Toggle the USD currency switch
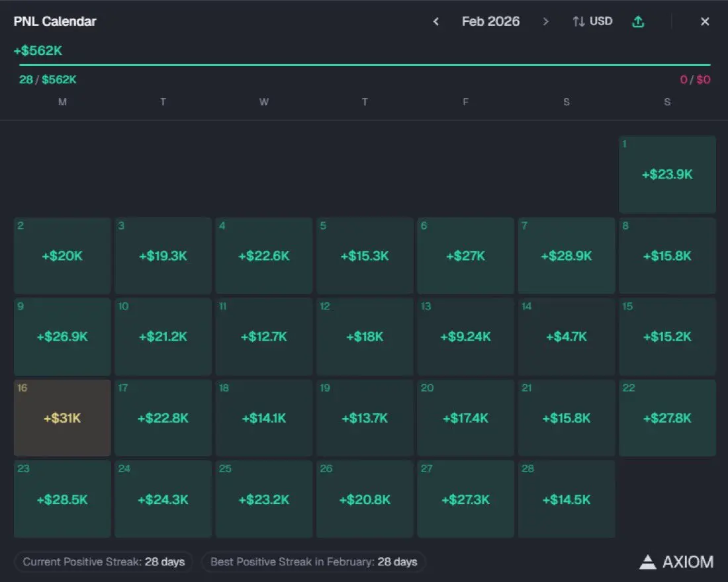Image resolution: width=728 pixels, height=582 pixels. point(592,22)
